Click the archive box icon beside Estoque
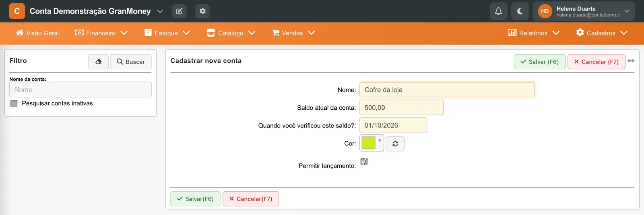Viewport: 644px width, 215px height. (148, 33)
